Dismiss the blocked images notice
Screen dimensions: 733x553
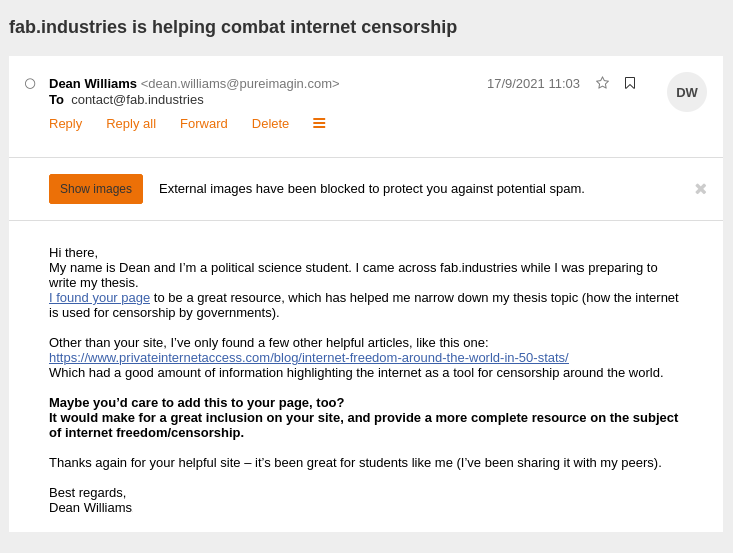point(700,189)
